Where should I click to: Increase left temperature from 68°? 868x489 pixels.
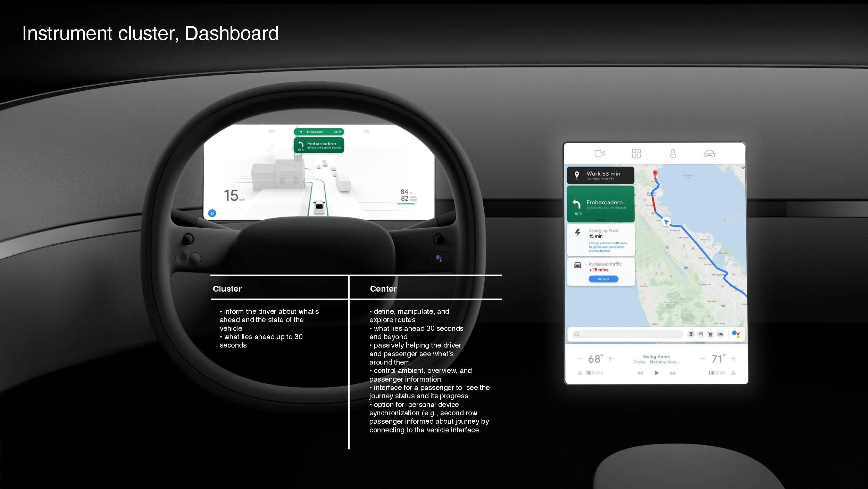click(611, 359)
